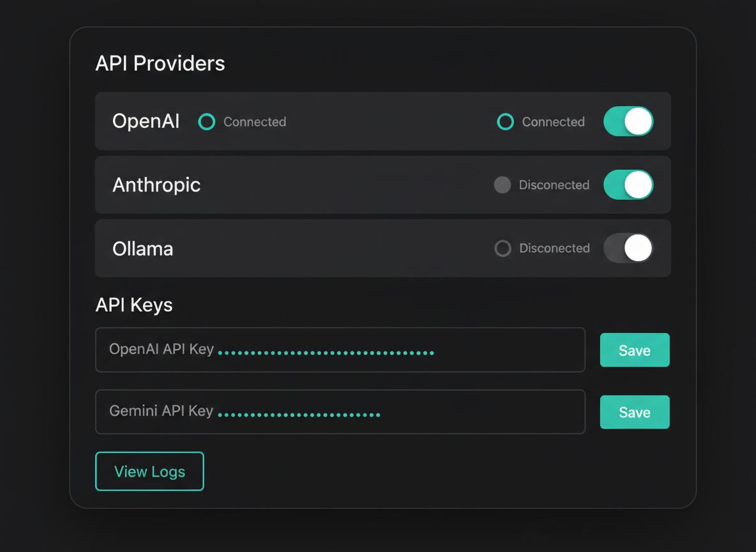Disable the Anthropic provider switch
756x552 pixels.
628,185
